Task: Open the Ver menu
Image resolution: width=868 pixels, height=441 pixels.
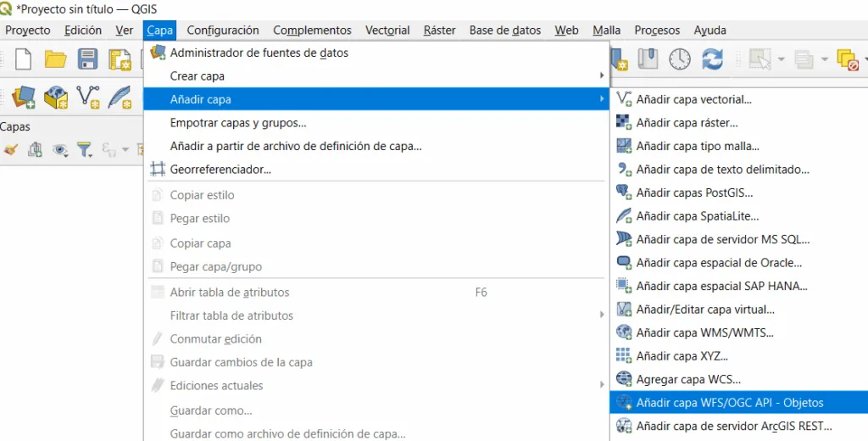Action: click(x=124, y=30)
